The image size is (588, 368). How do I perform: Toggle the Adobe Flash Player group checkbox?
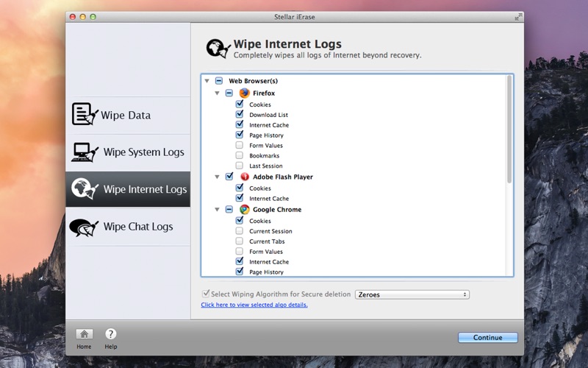click(229, 176)
